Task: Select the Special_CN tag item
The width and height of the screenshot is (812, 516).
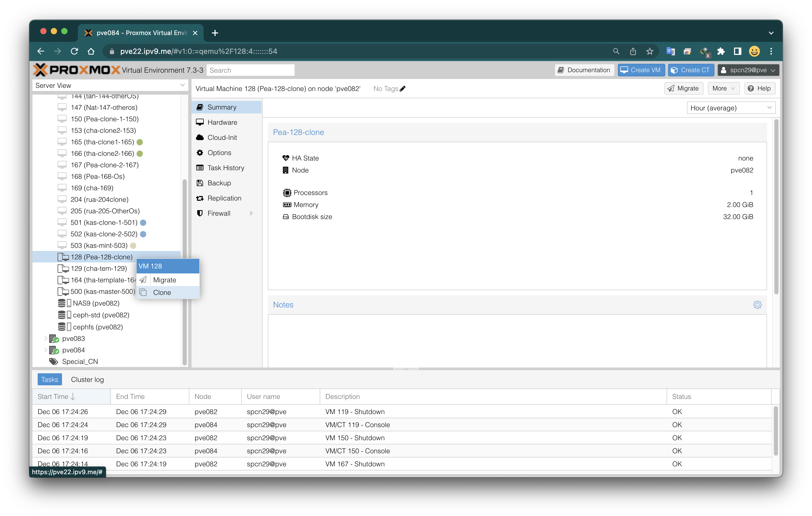Action: [80, 361]
